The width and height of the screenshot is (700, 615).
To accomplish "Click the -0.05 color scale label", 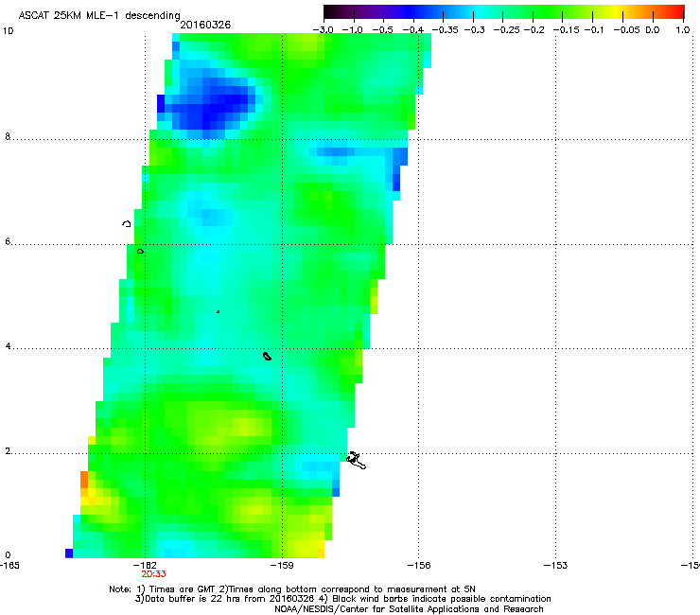I will click(626, 30).
